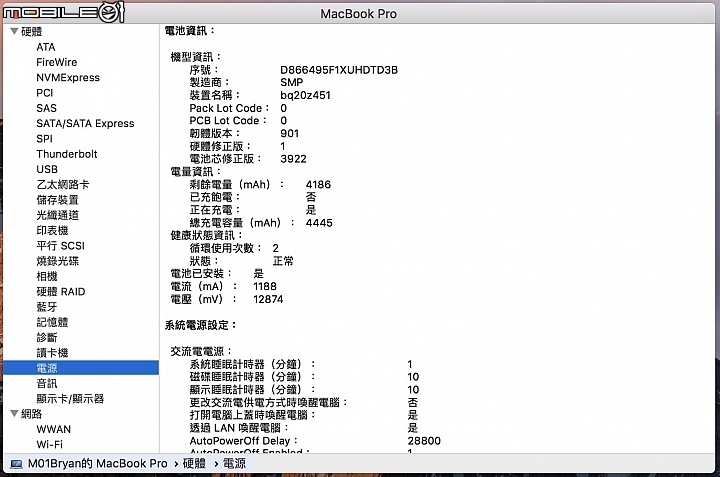Open 光纖通道 fibre channel entry

(57, 215)
